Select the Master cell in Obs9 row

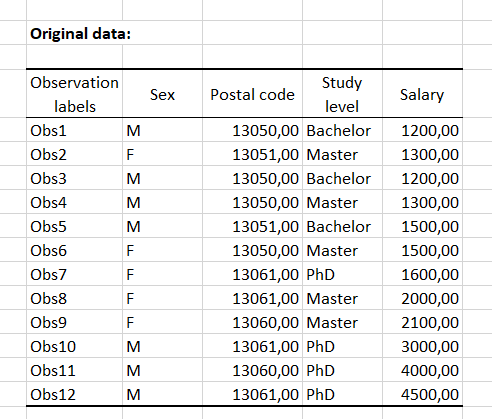tap(342, 322)
